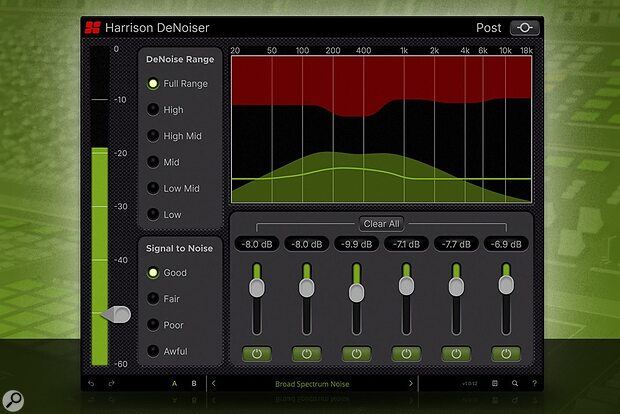Click the -6.9 dB band fader knob
Screen dimensions: 620x414
point(506,285)
